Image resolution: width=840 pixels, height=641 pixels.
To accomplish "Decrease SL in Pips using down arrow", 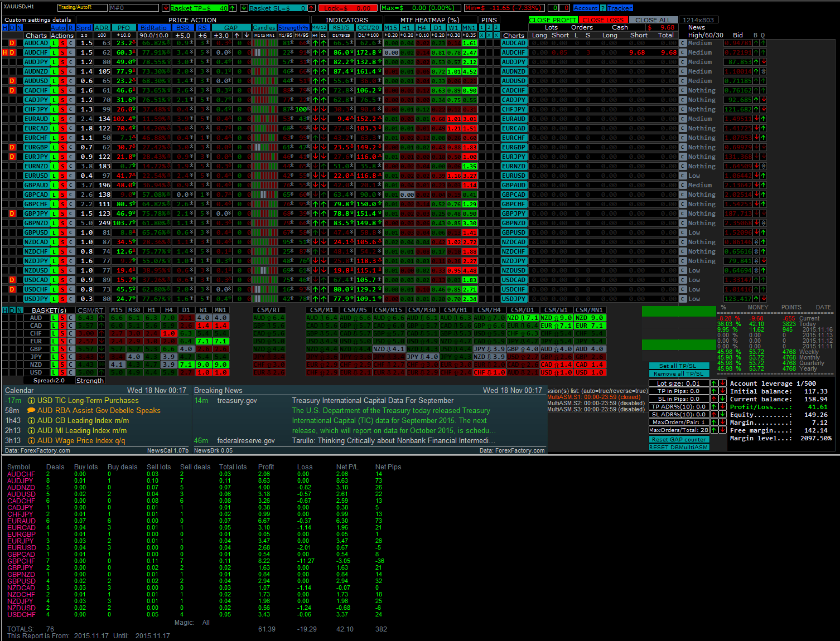I will coord(722,399).
